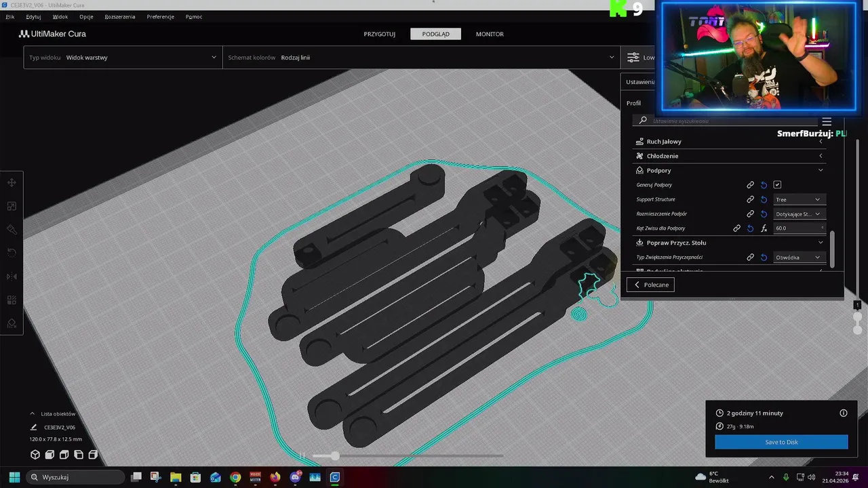Expand the Chłodzenie section
This screenshot has height=488, width=868.
coord(730,156)
